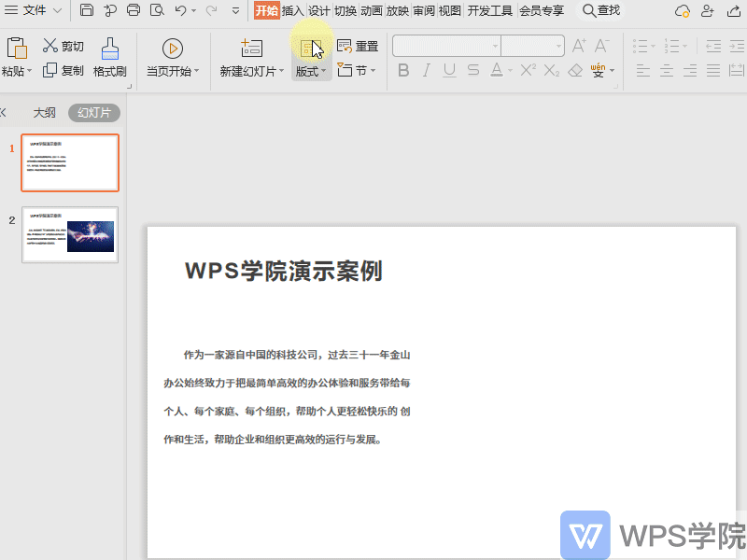Expand the 文件 menu dropdown arrow
The width and height of the screenshot is (747, 560).
point(57,10)
